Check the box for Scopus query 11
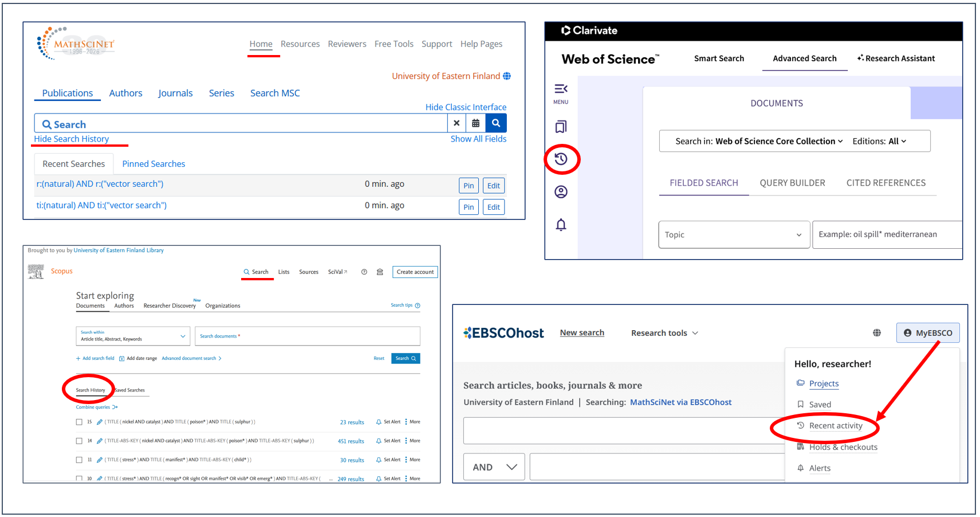The image size is (980, 517). point(79,460)
